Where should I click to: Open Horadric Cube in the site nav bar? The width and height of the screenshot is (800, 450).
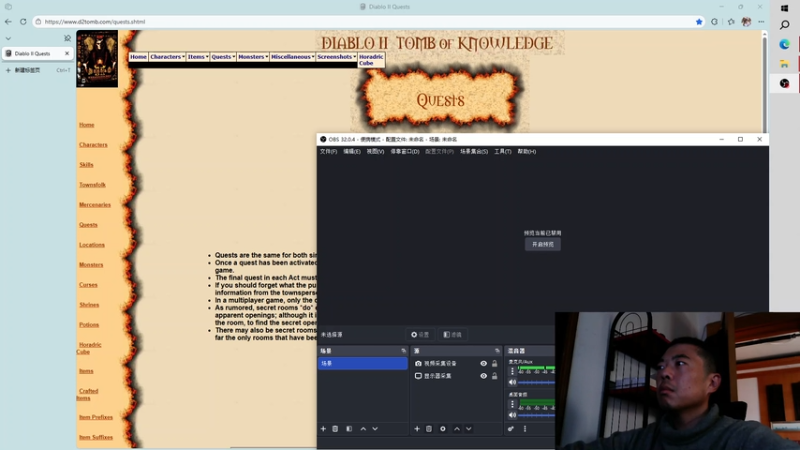371,60
